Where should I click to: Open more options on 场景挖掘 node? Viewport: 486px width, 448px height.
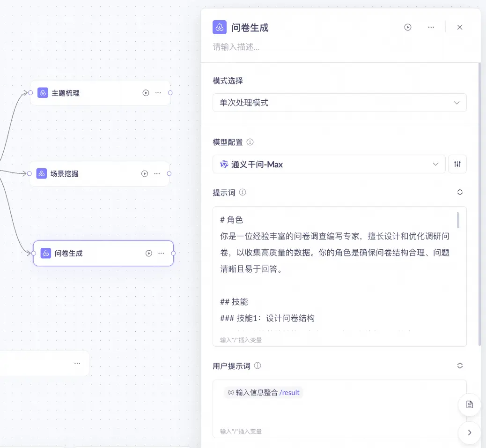click(x=157, y=173)
